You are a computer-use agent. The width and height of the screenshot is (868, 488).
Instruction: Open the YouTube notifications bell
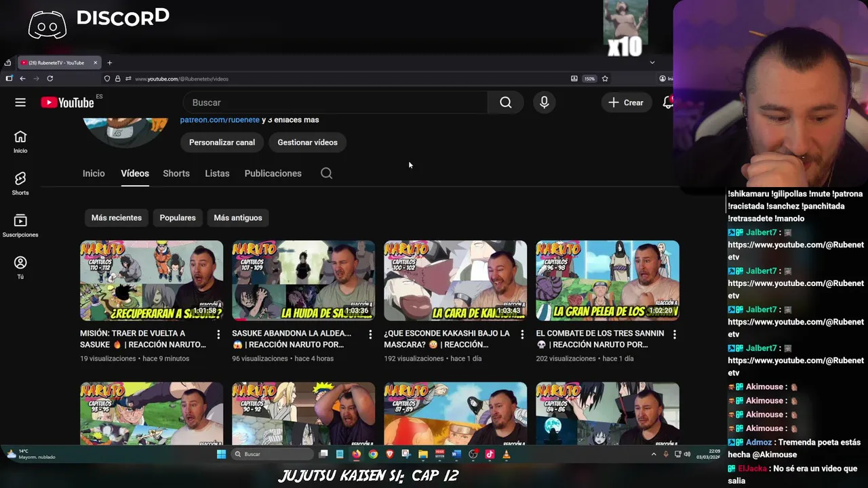tap(668, 102)
